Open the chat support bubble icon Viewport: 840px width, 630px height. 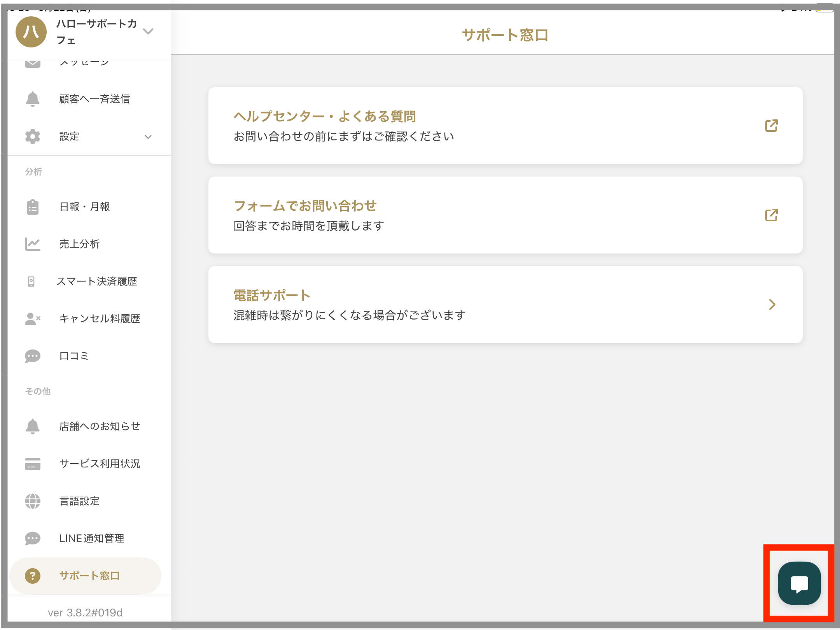799,583
